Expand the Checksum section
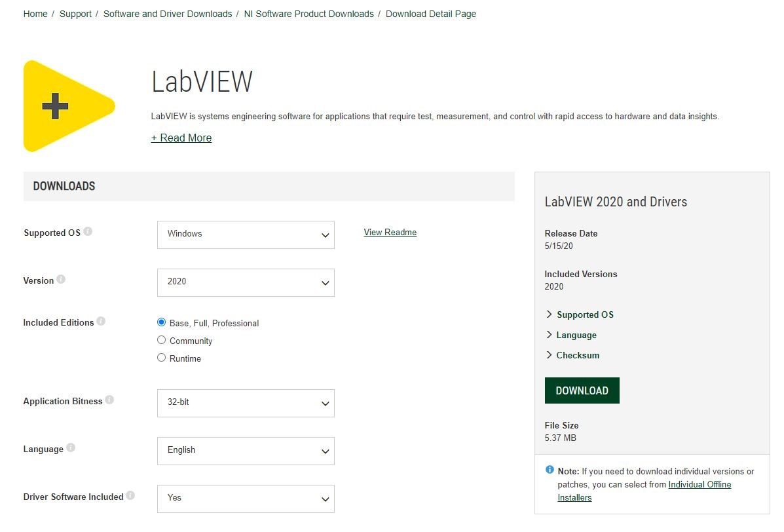Image resolution: width=784 pixels, height=532 pixels. coord(572,355)
